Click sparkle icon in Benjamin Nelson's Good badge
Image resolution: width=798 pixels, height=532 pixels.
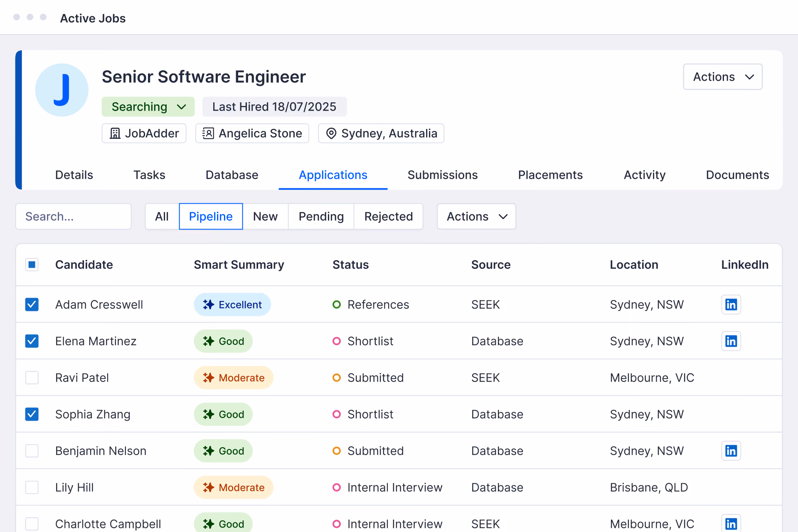tap(209, 451)
